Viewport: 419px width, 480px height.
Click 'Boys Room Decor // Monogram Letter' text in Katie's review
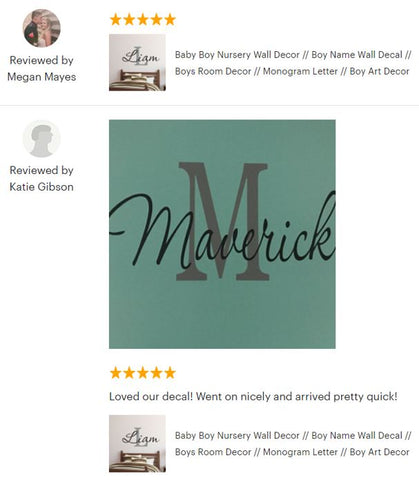point(256,452)
